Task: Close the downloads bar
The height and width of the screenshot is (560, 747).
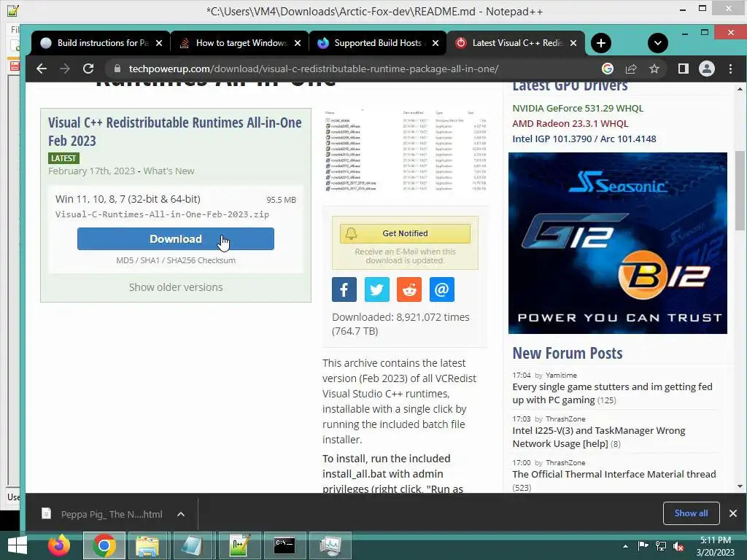Action: [x=732, y=513]
